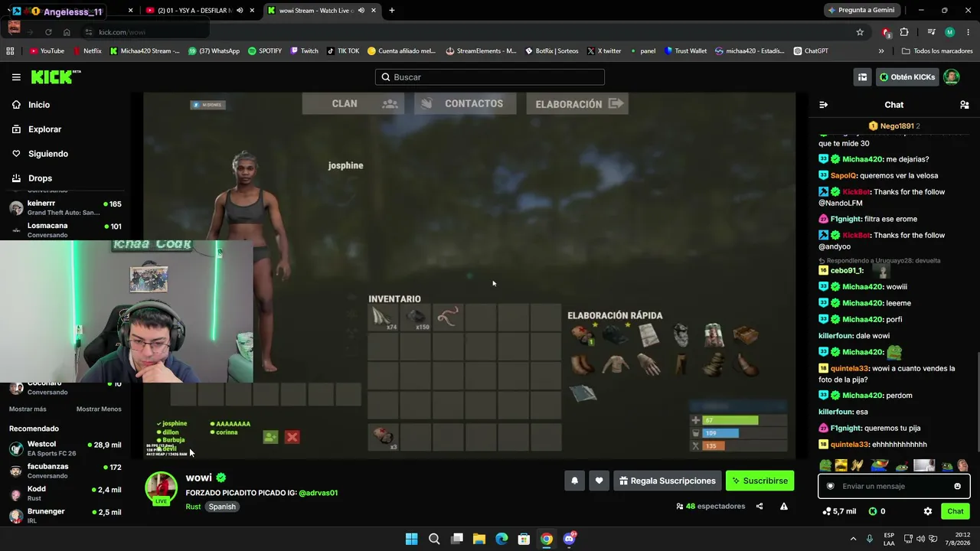Viewport: 980px width, 551px height.
Task: Open followed channel keinerrr
Action: tap(65, 207)
